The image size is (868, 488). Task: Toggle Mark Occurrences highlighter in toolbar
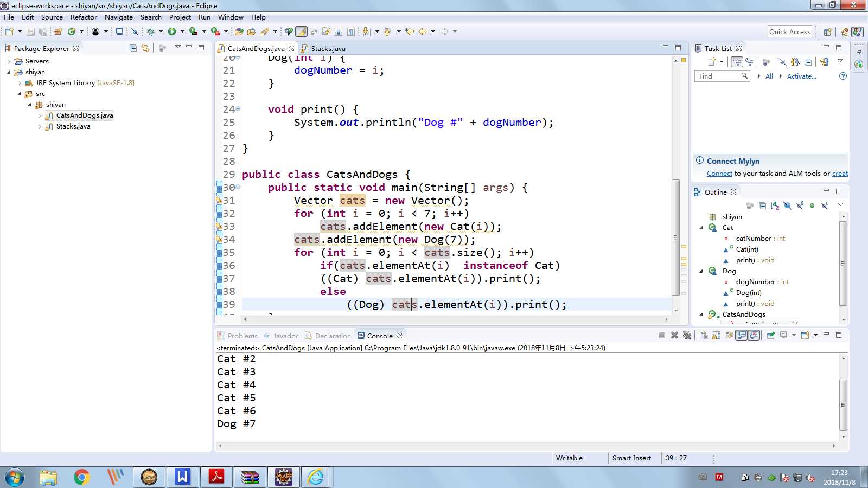pyautogui.click(x=301, y=31)
